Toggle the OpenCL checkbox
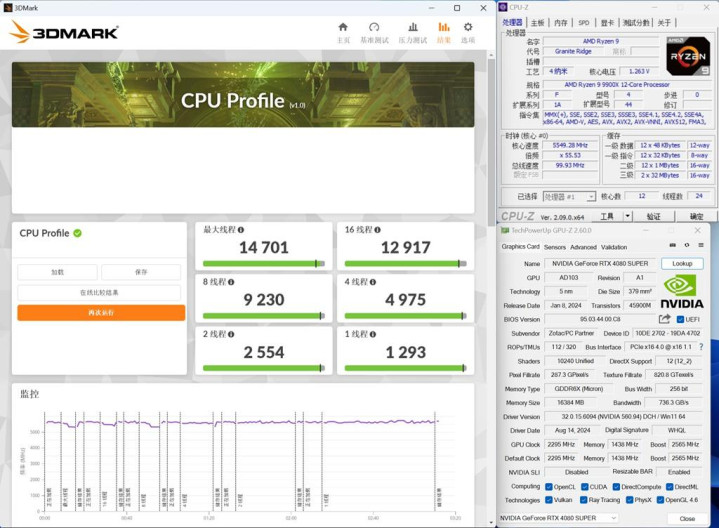This screenshot has height=528, width=719. [549, 487]
